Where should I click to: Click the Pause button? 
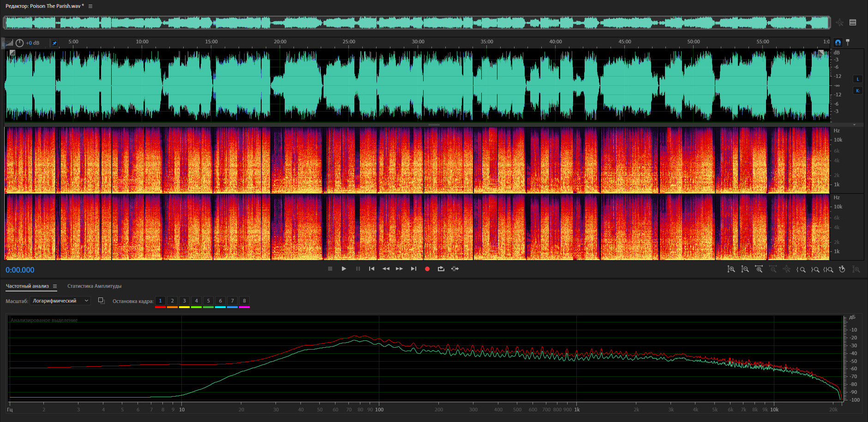click(x=358, y=269)
